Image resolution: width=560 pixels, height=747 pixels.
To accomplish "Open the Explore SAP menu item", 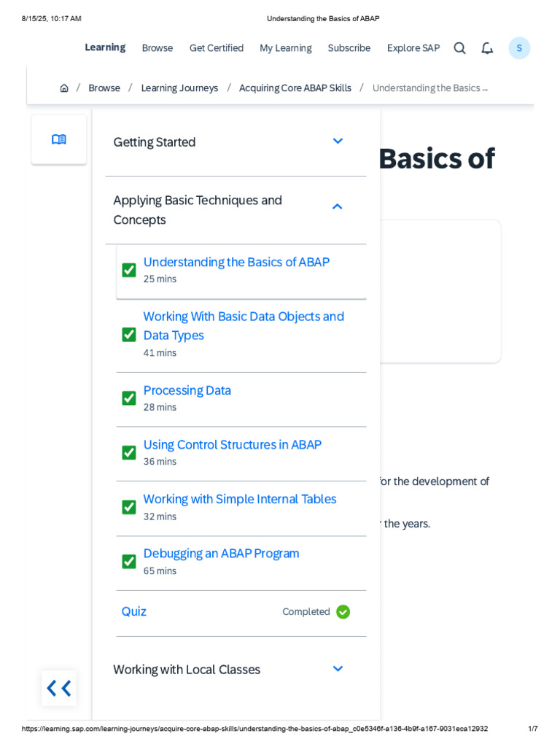I will [x=413, y=48].
